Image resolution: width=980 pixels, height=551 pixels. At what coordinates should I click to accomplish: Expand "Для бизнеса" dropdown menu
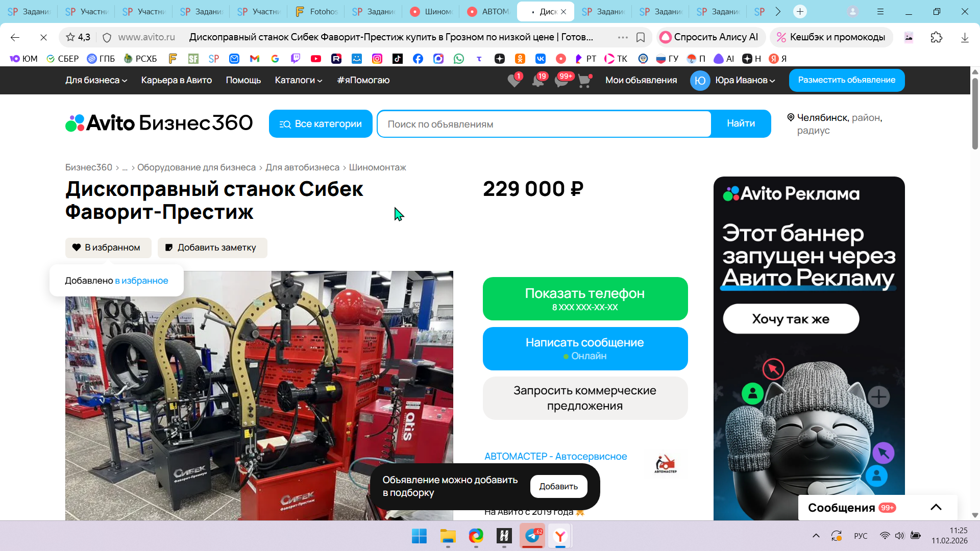96,80
